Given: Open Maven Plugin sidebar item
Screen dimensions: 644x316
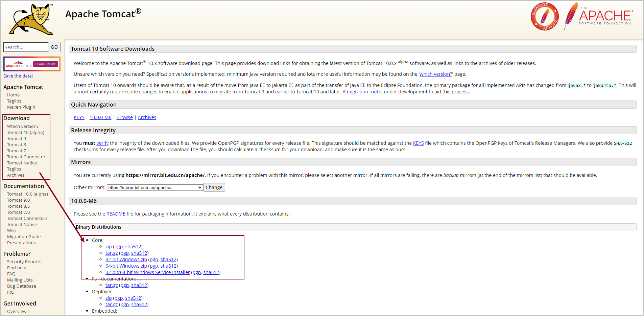Looking at the screenshot, I should coord(21,107).
